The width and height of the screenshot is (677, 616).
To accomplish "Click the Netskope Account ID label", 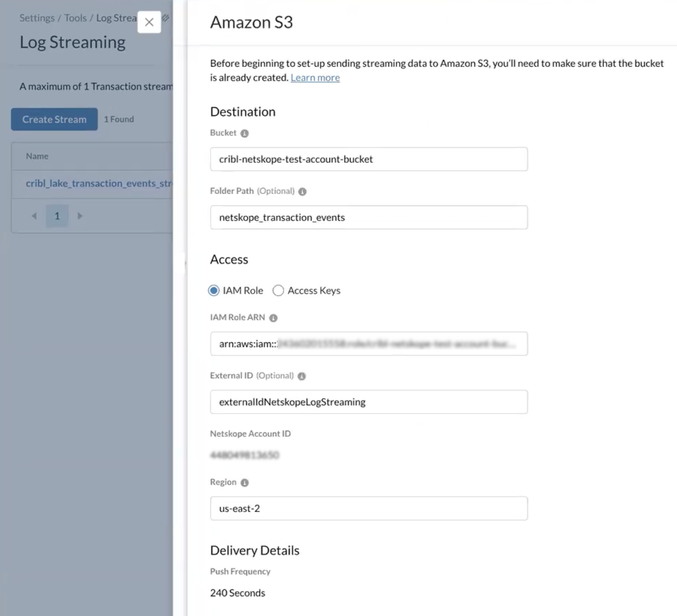I will pyautogui.click(x=250, y=434).
